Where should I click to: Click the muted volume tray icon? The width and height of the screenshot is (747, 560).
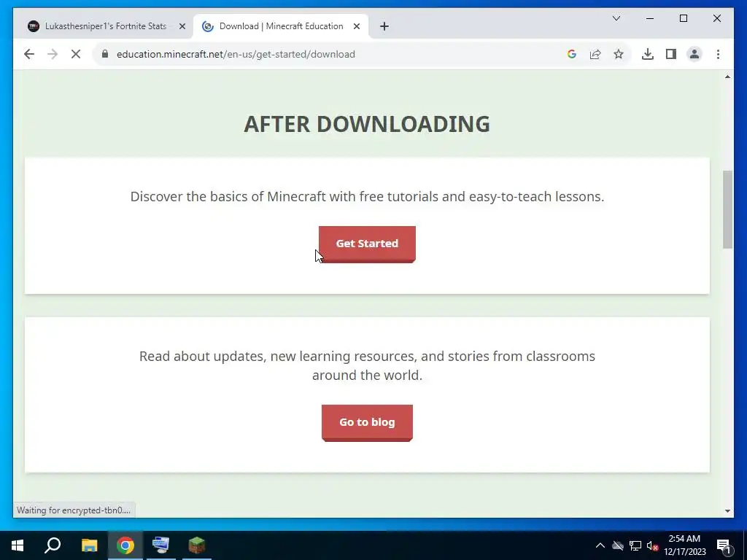(652, 545)
